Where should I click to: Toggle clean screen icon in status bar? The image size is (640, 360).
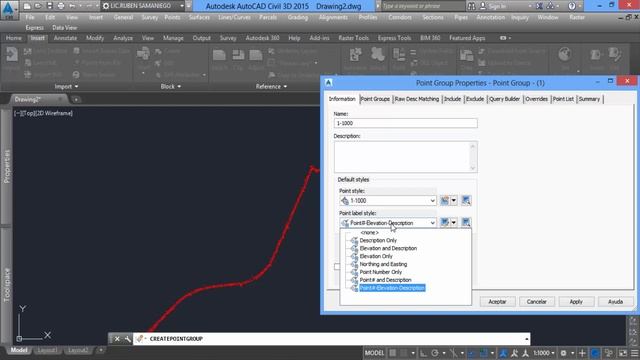coord(623,353)
